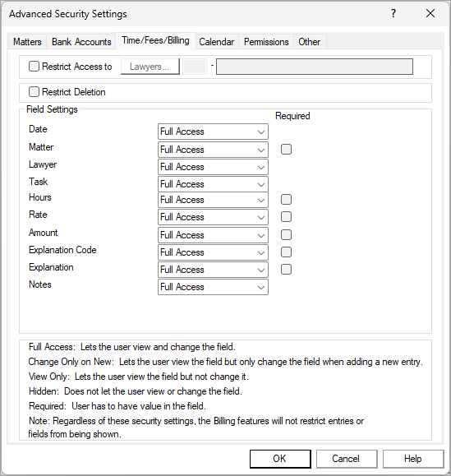Tick the Restrict Deletion checkbox
The height and width of the screenshot is (476, 451).
34,92
